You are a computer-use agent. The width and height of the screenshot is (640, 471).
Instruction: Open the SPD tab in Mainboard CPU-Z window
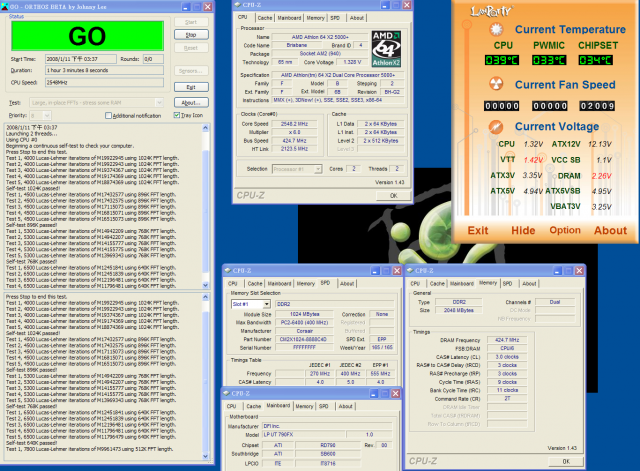tap(324, 407)
